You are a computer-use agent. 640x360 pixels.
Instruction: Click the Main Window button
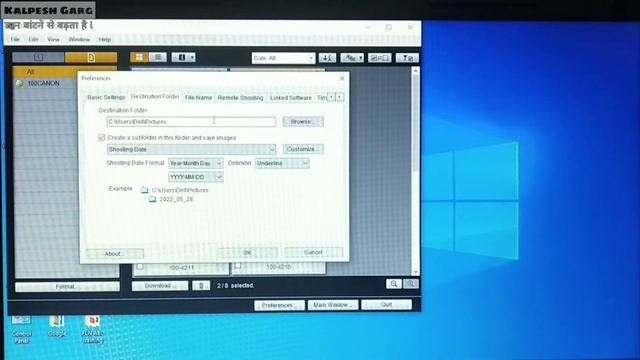(333, 305)
